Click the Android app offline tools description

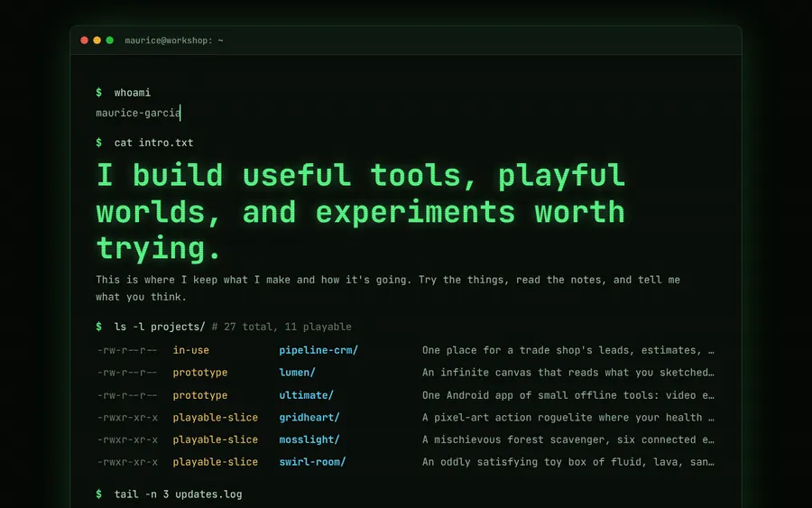[568, 395]
